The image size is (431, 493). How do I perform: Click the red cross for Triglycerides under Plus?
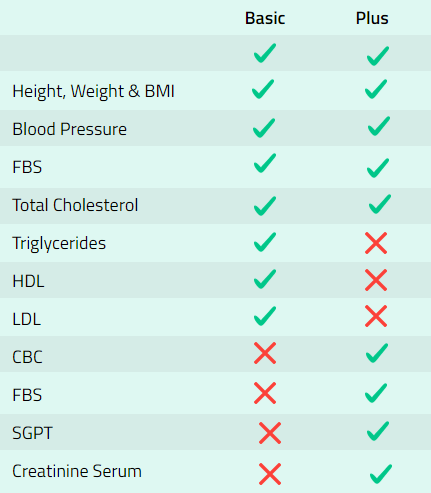tap(376, 243)
